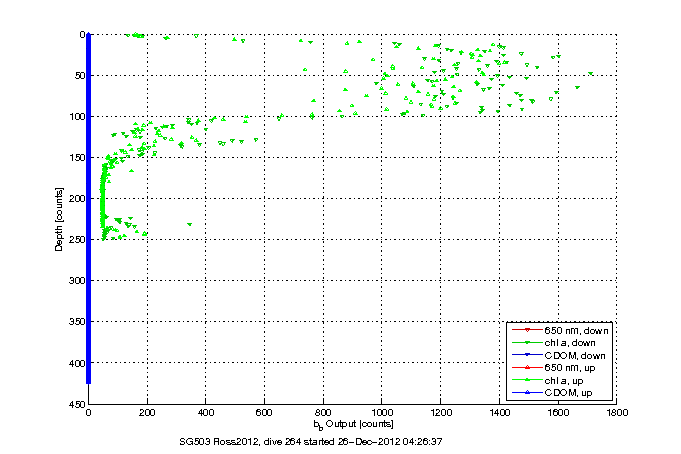681x454 pixels.
Task: Click the output axis tick label 800
Action: [x=323, y=412]
